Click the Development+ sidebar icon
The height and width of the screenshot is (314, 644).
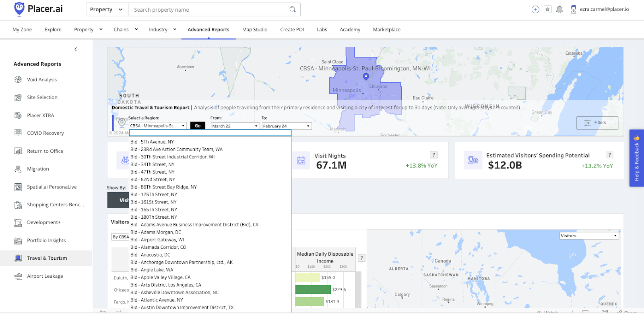(18, 222)
